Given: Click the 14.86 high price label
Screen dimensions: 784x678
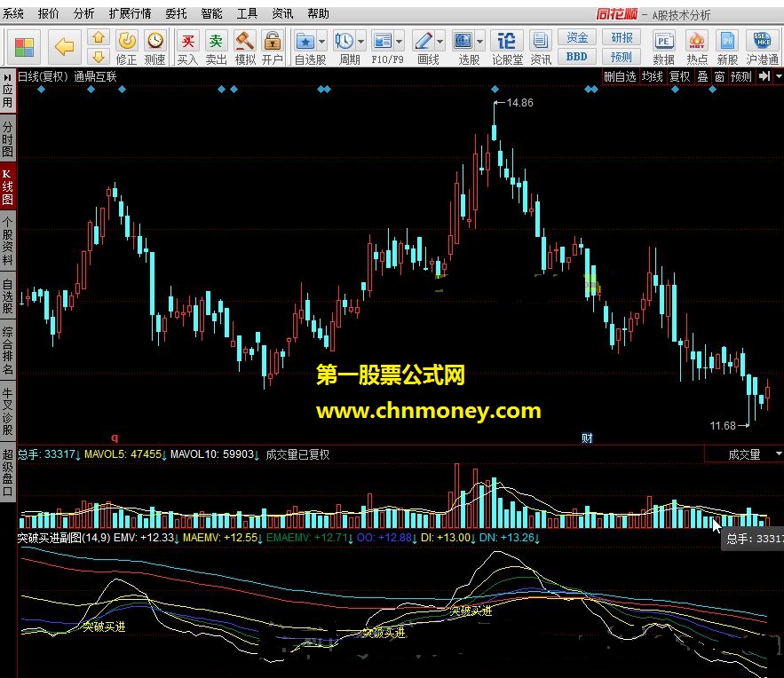Looking at the screenshot, I should coord(519,102).
